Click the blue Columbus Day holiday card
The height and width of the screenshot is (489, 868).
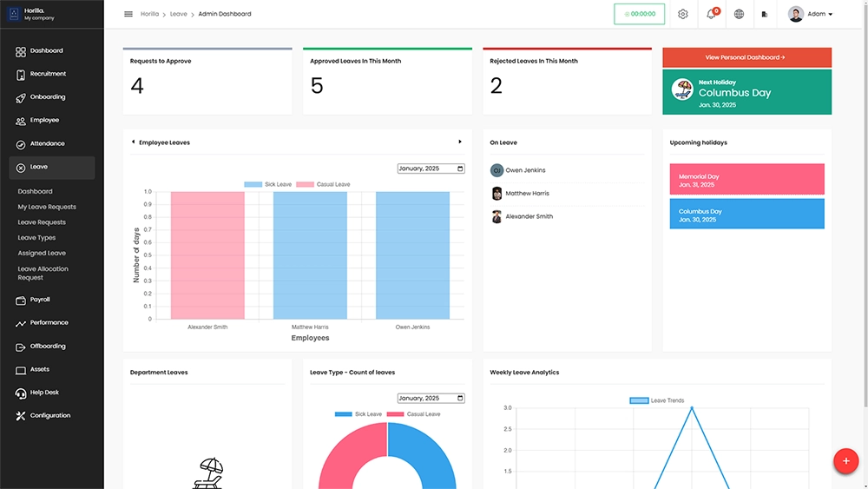[x=746, y=215]
